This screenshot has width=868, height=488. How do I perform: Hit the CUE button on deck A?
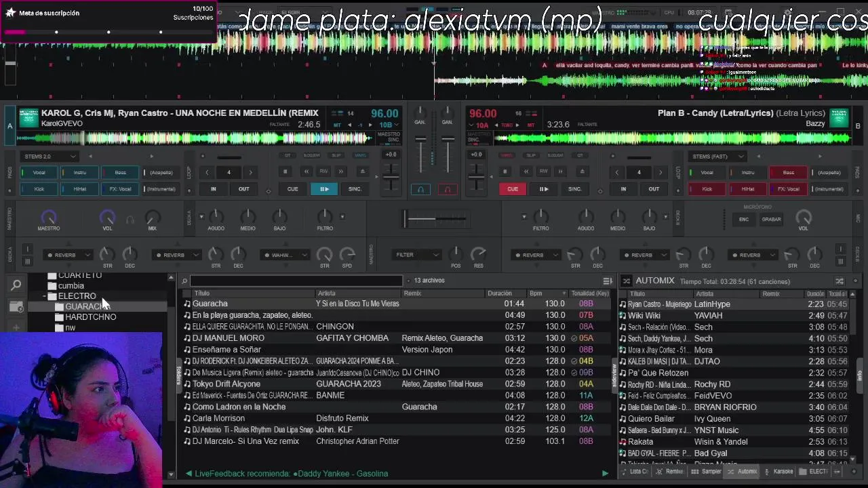(x=292, y=189)
